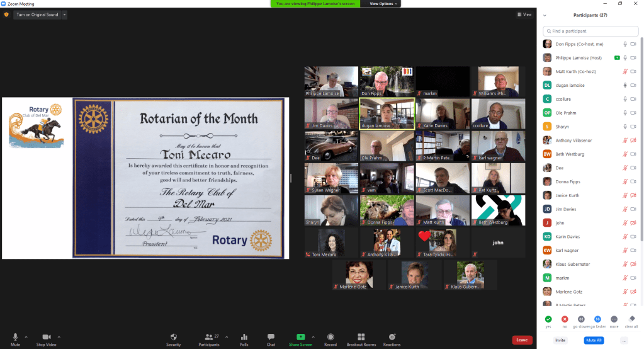Click the red 'no' feedback icon
Image resolution: width=644 pixels, height=349 pixels.
point(565,319)
